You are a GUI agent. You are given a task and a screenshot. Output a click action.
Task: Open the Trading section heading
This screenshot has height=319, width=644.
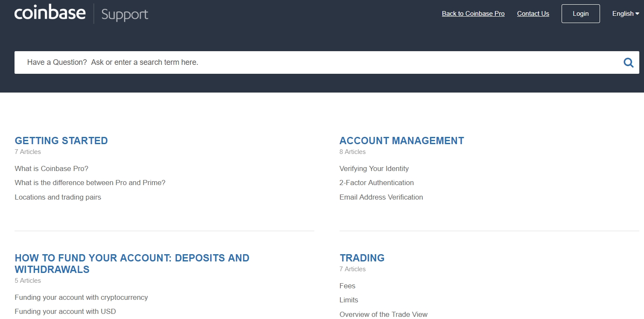click(x=362, y=258)
